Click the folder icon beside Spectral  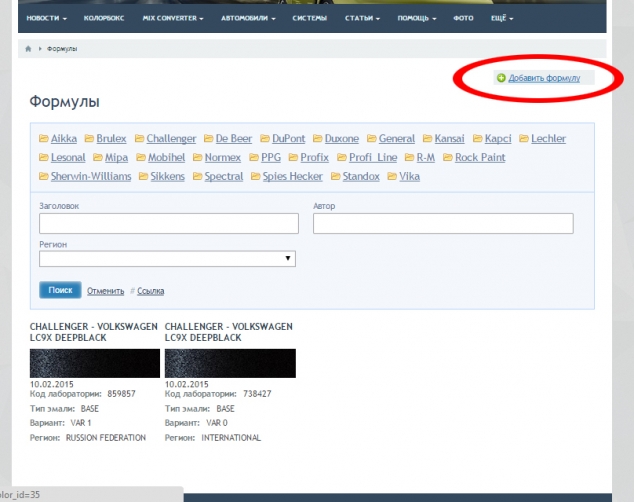[197, 176]
